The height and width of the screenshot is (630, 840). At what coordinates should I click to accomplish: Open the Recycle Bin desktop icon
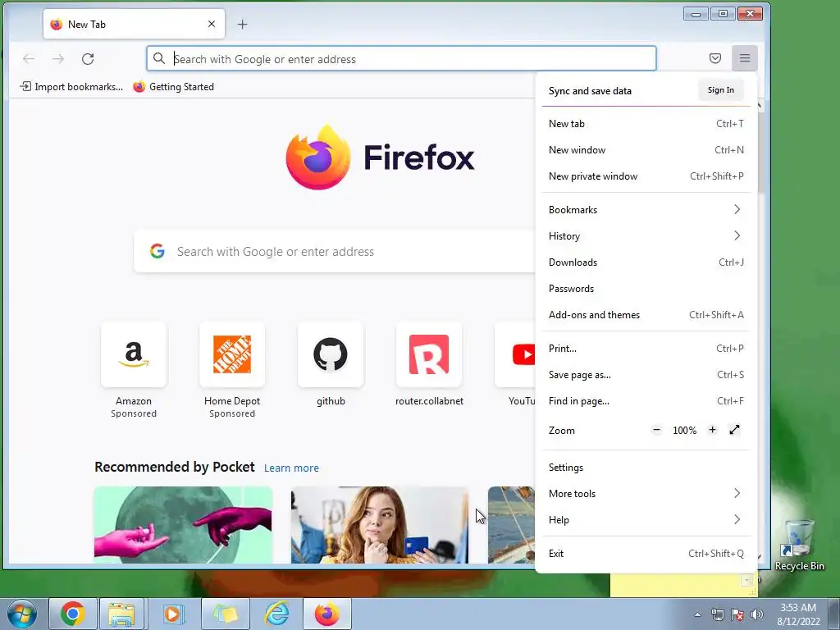coord(799,546)
